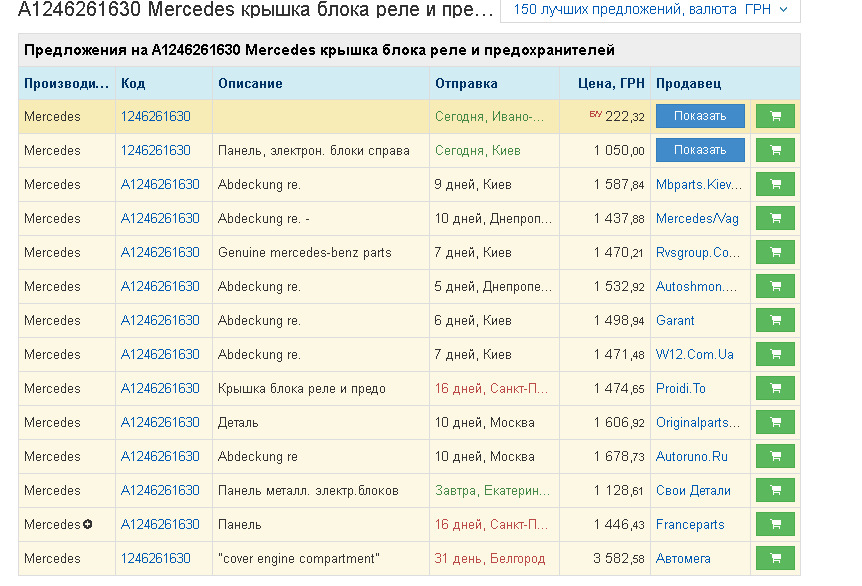Add the Rvsgroup offer to cart
This screenshot has height=586, width=862.
point(775,252)
